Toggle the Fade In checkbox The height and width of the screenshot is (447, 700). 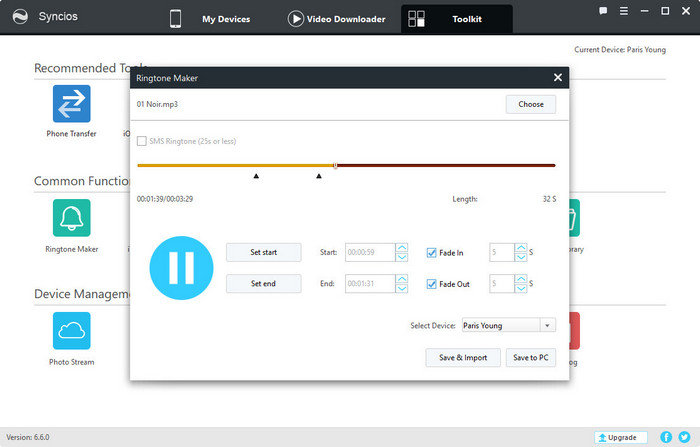(x=431, y=253)
